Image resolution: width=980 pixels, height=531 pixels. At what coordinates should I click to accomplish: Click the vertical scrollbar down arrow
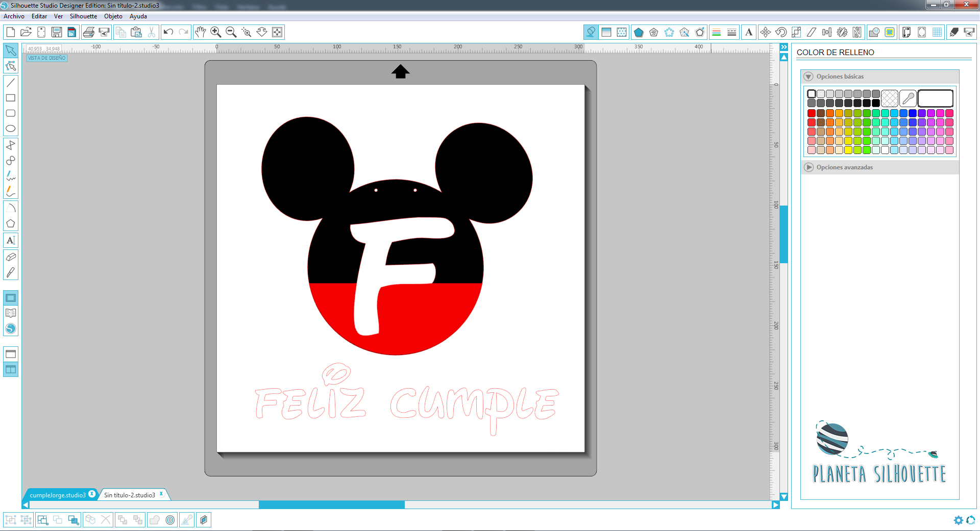pyautogui.click(x=784, y=496)
